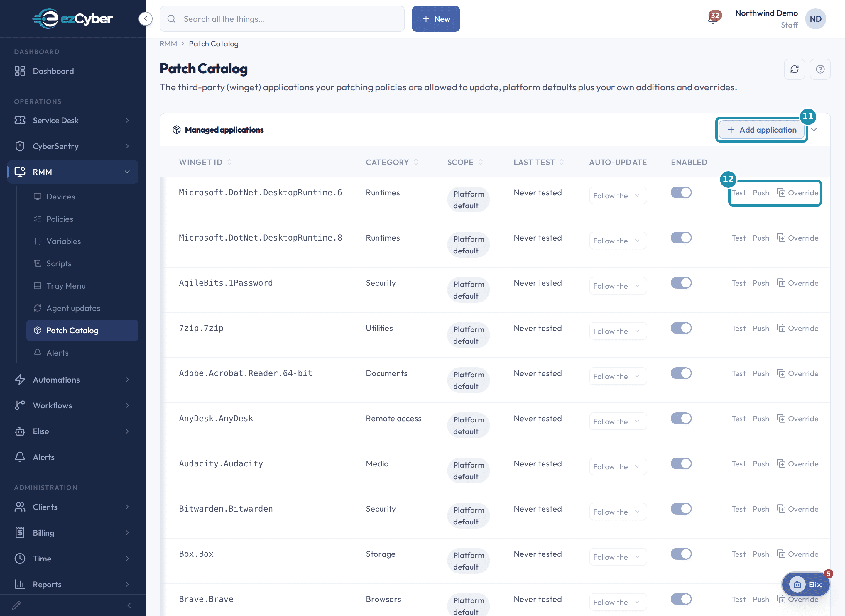Click the Reports chart icon
845x616 pixels.
(20, 584)
